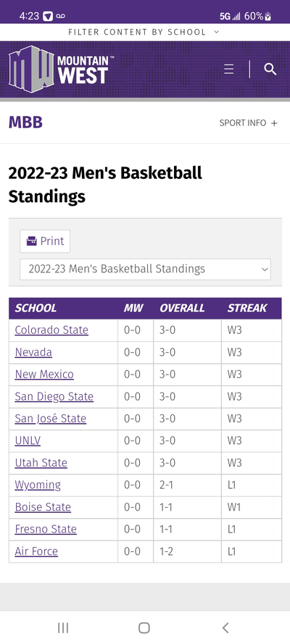Click the Mountain West logo
Viewport: 290px width, 644px height.
(x=61, y=69)
